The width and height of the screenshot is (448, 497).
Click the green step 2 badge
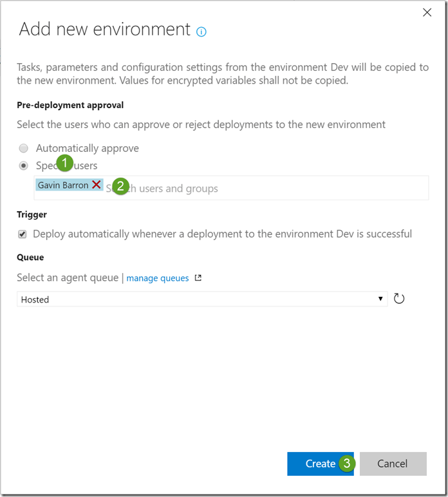tap(120, 187)
